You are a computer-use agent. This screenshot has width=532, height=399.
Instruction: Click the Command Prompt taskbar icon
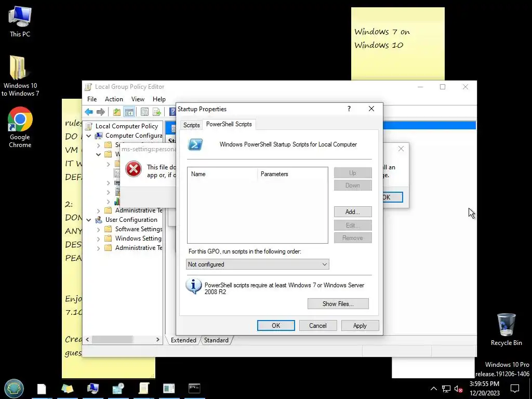pos(194,389)
